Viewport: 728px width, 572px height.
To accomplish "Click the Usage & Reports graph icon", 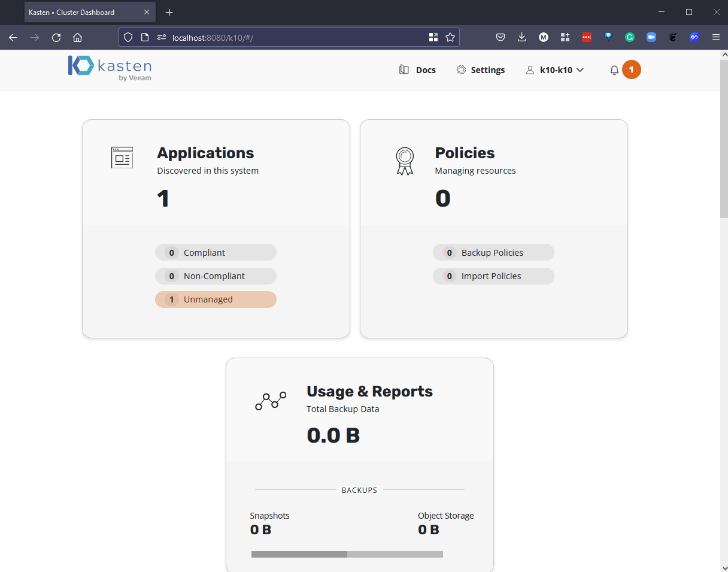I will [x=271, y=401].
